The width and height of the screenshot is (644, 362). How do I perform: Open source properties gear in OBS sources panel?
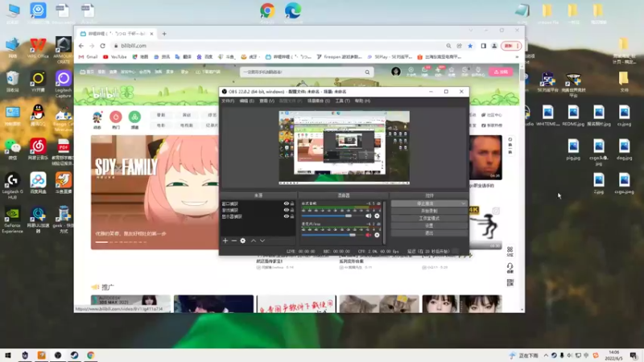coord(243,241)
